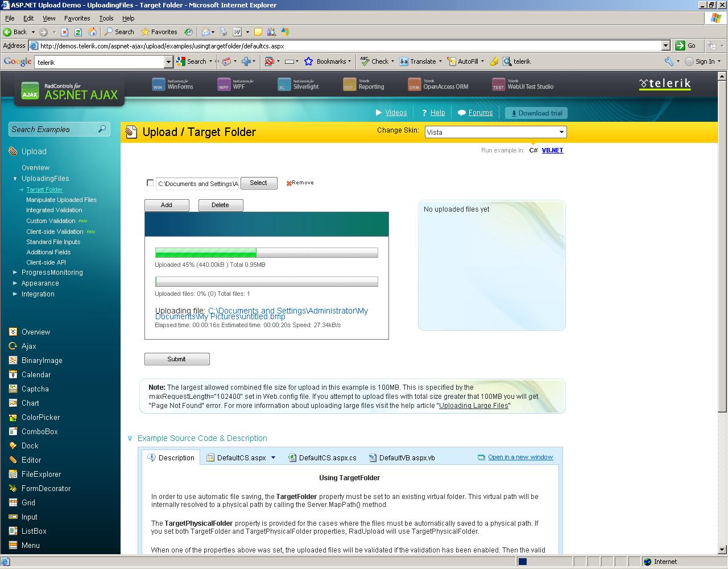Tick the checkbox beside the file path
Image resolution: width=728 pixels, height=569 pixels.
[150, 183]
